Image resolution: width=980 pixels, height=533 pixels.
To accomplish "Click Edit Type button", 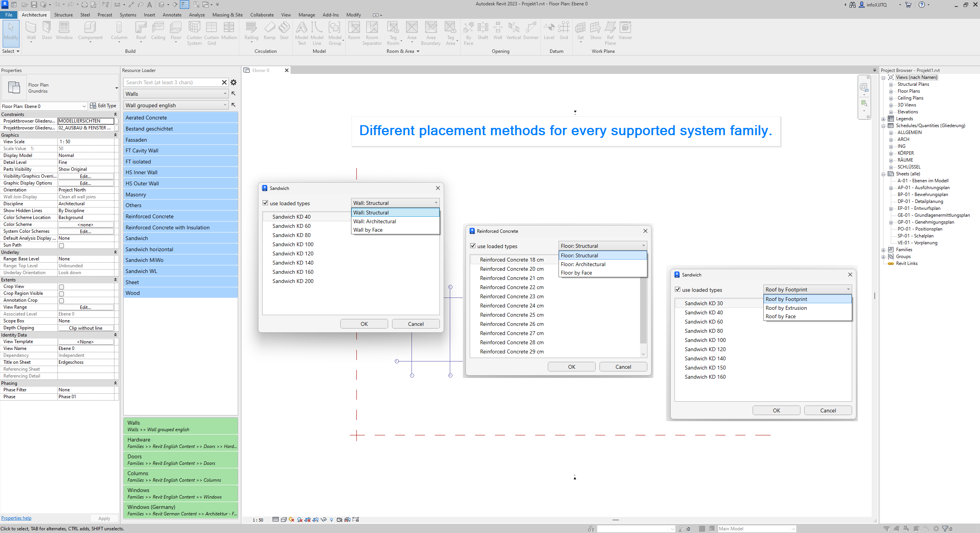I will 103,106.
